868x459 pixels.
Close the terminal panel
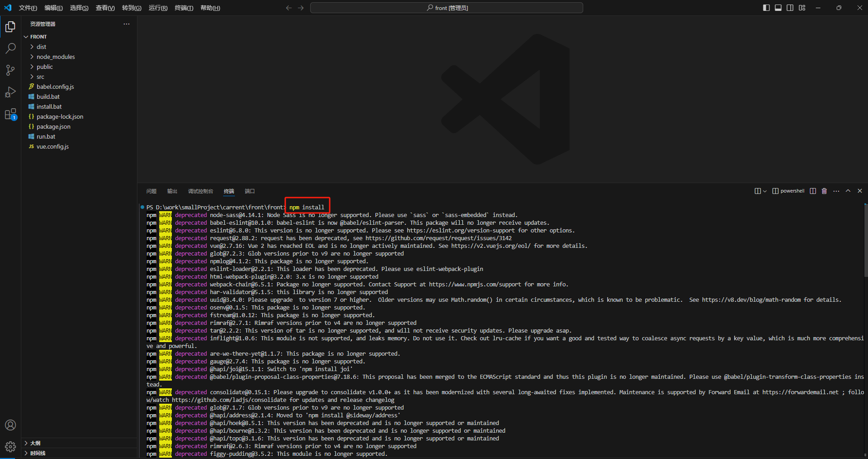860,191
